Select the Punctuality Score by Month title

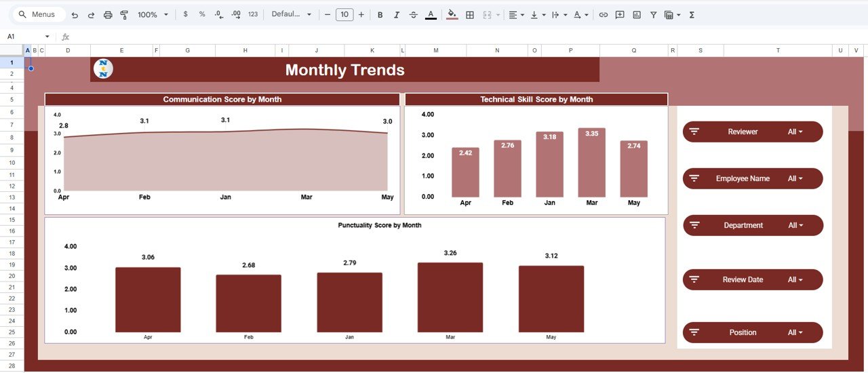click(380, 225)
